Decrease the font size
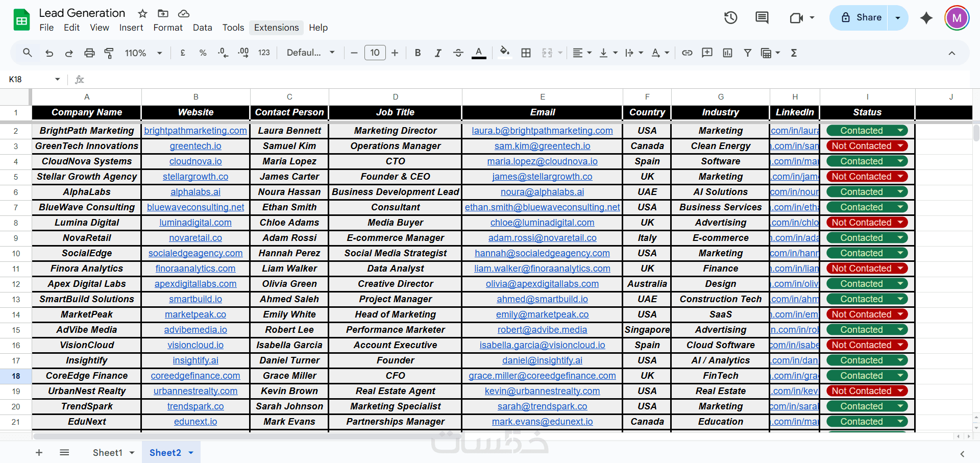This screenshot has width=980, height=463. (x=354, y=53)
